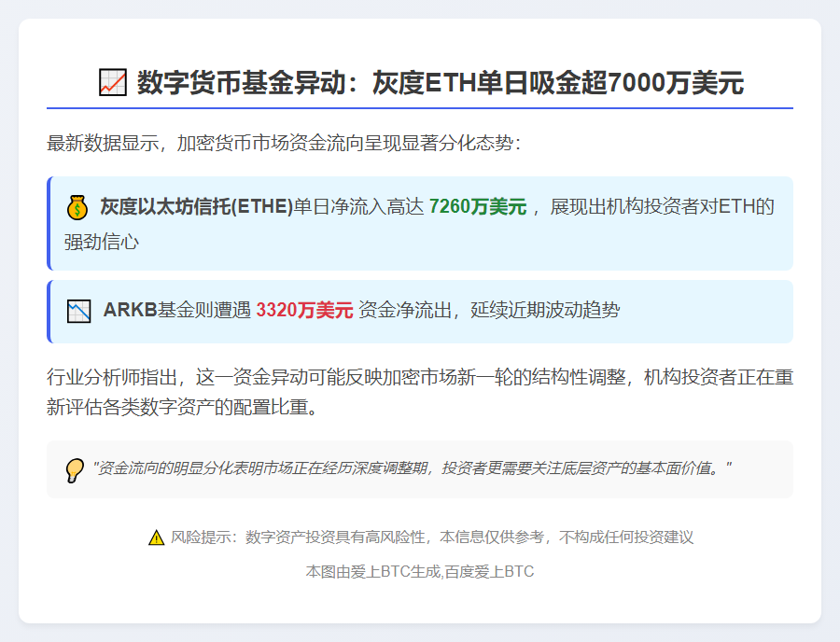Select the ARKB fund outflow card

tap(420, 310)
